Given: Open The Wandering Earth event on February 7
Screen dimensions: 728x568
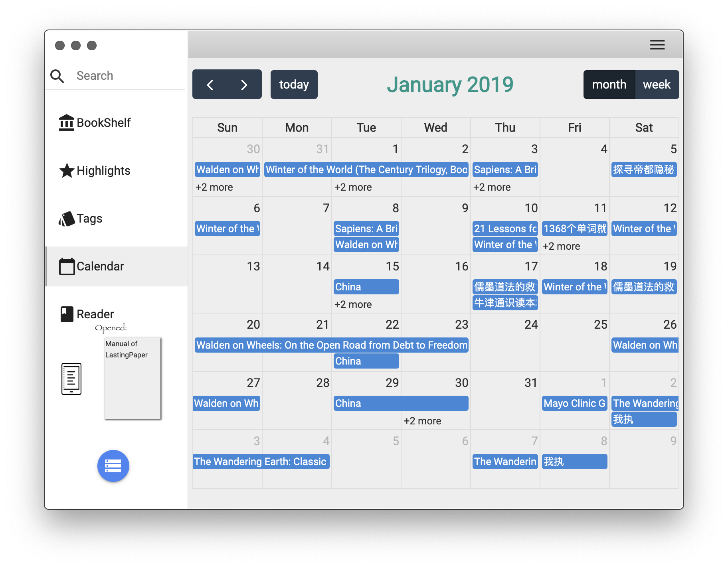Looking at the screenshot, I should [505, 461].
